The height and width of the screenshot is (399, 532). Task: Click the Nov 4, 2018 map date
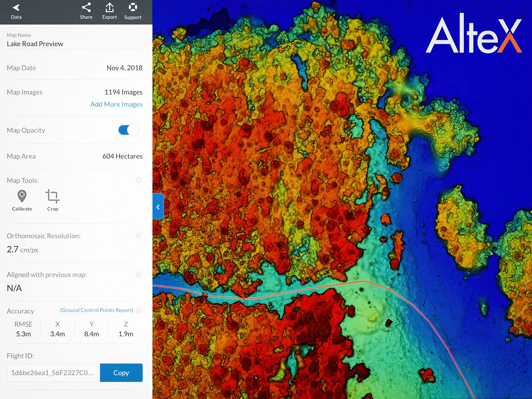(124, 68)
